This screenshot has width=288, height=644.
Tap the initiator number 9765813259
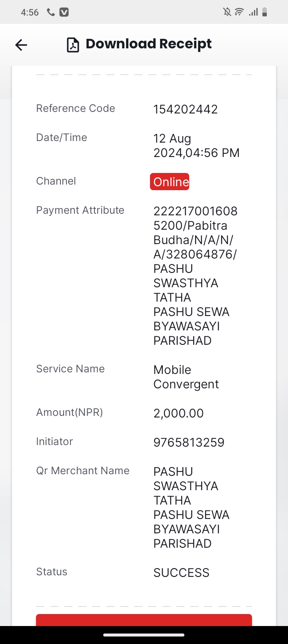(x=189, y=442)
